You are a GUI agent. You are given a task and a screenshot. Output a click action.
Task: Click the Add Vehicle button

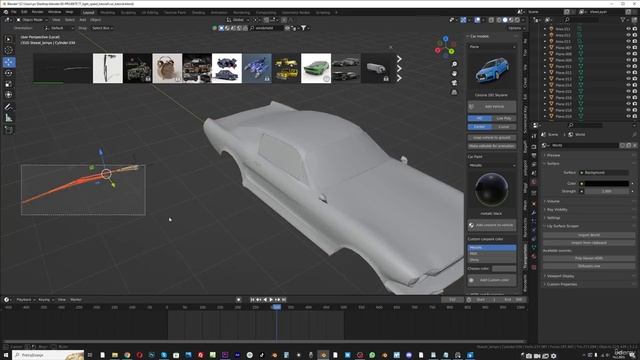coord(492,107)
